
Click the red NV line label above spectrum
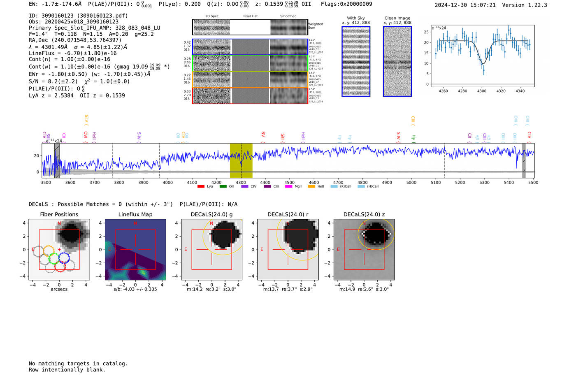pyautogui.click(x=263, y=135)
